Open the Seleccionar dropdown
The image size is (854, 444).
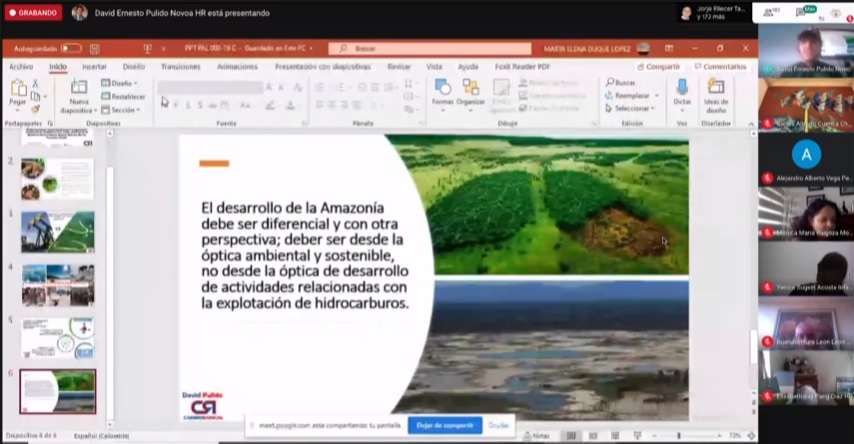tap(630, 108)
